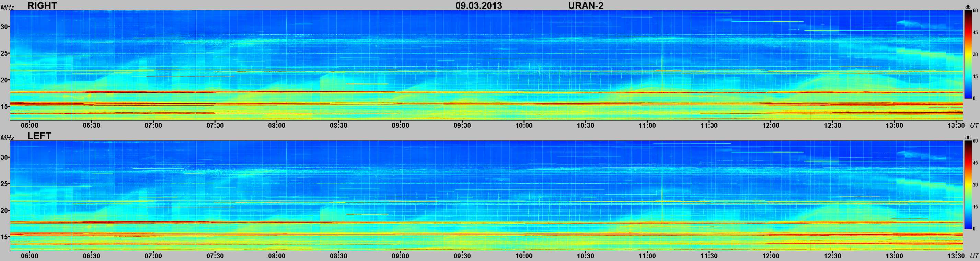The width and height of the screenshot is (980, 261).
Task: Click the 11:30 time tick under the RIGHT panel
Action: pos(709,125)
